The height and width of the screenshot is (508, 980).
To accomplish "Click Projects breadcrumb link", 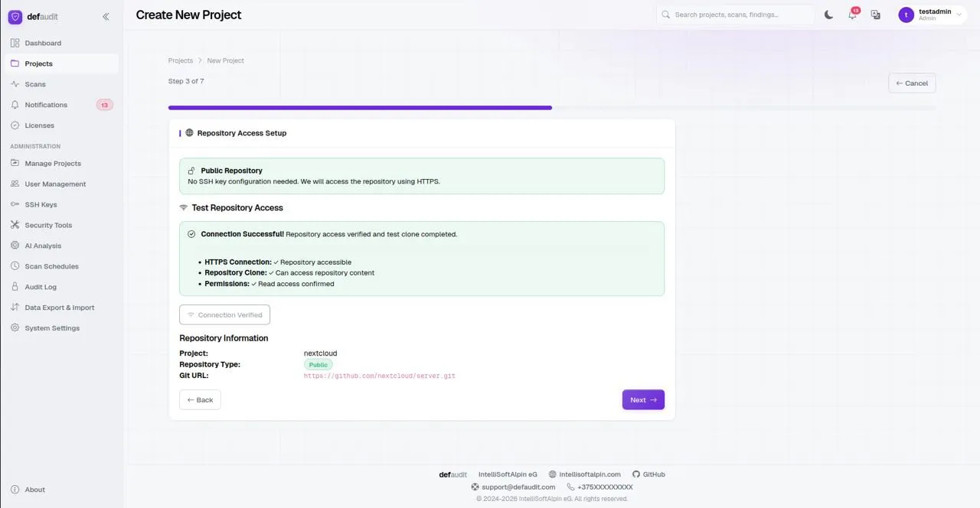I will 181,60.
